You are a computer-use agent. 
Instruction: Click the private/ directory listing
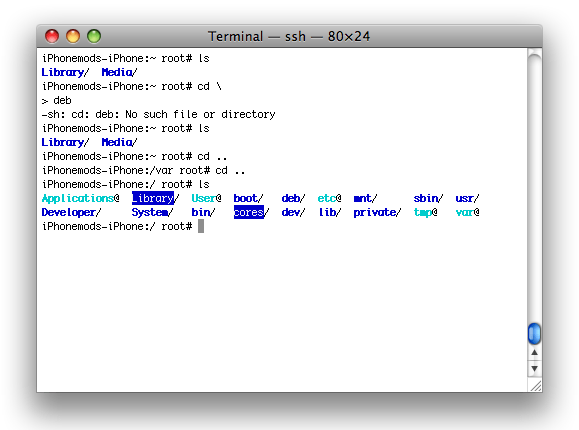(377, 212)
